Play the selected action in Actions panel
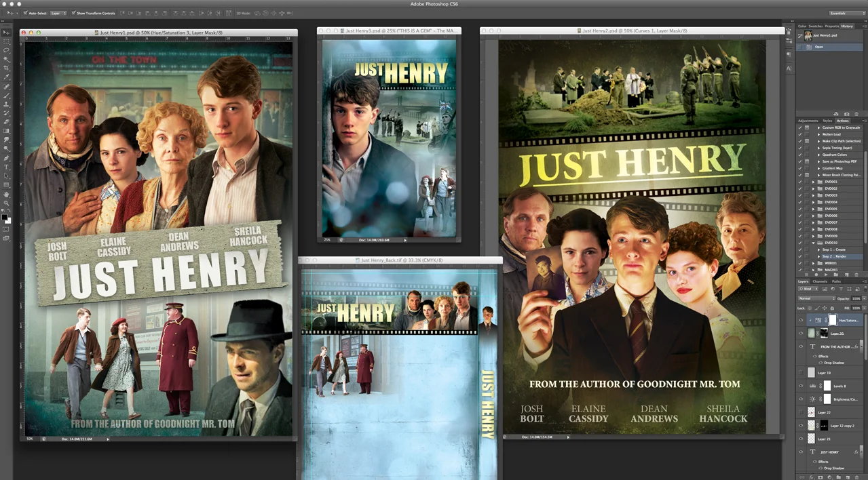The width and height of the screenshot is (868, 480). [x=826, y=274]
